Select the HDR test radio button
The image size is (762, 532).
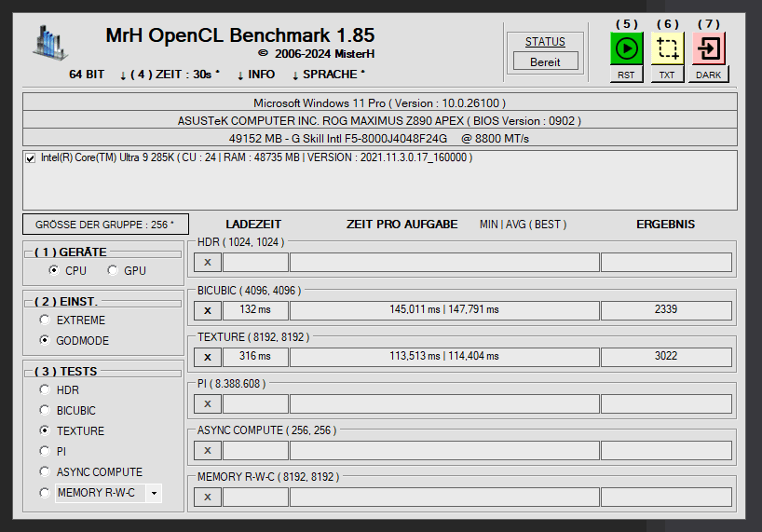(x=45, y=389)
